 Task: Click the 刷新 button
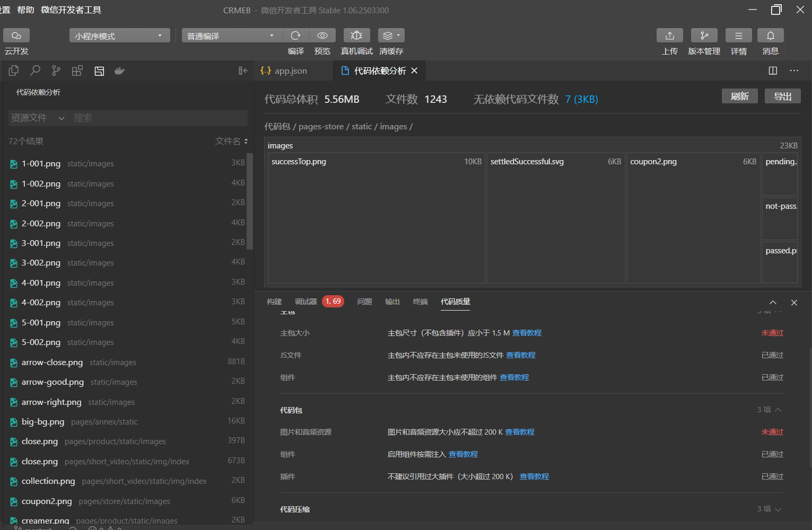[x=739, y=96]
